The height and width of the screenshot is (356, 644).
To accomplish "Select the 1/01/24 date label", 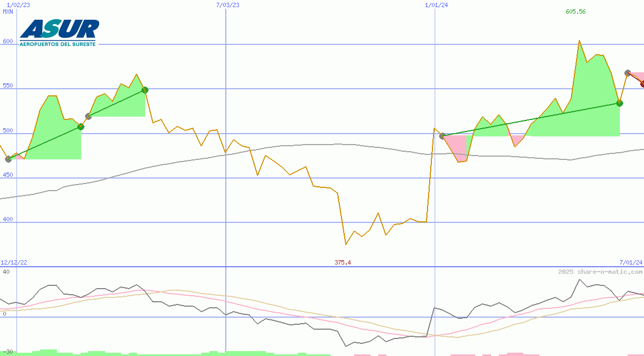I will [436, 5].
